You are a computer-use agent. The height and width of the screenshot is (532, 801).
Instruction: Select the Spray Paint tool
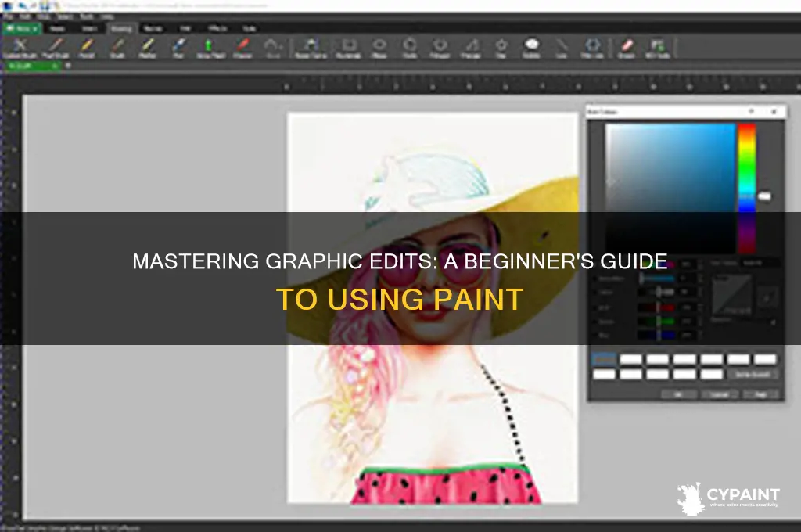point(210,49)
